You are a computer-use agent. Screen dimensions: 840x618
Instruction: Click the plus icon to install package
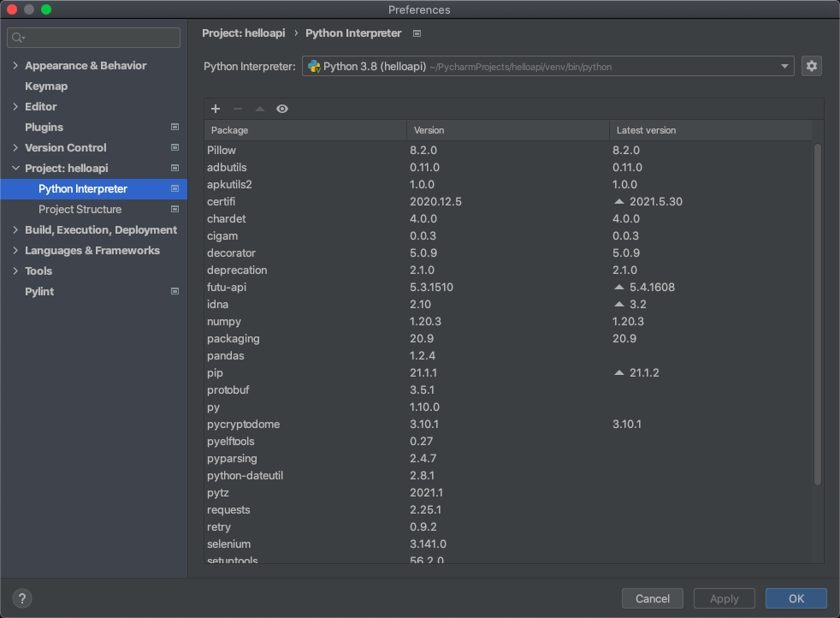click(x=216, y=109)
